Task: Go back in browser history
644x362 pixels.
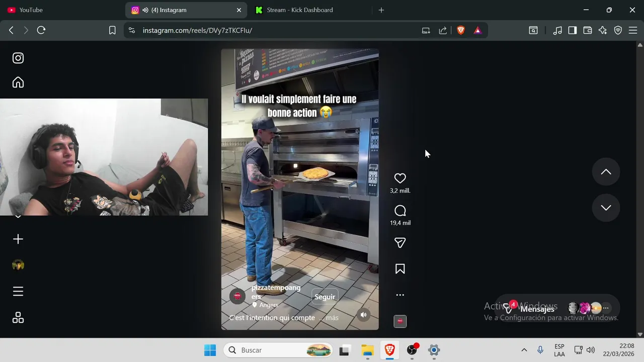Action: pos(11,30)
